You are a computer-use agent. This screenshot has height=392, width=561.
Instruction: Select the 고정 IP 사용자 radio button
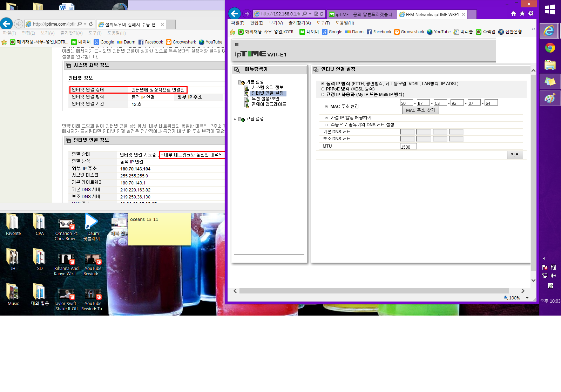(x=323, y=94)
